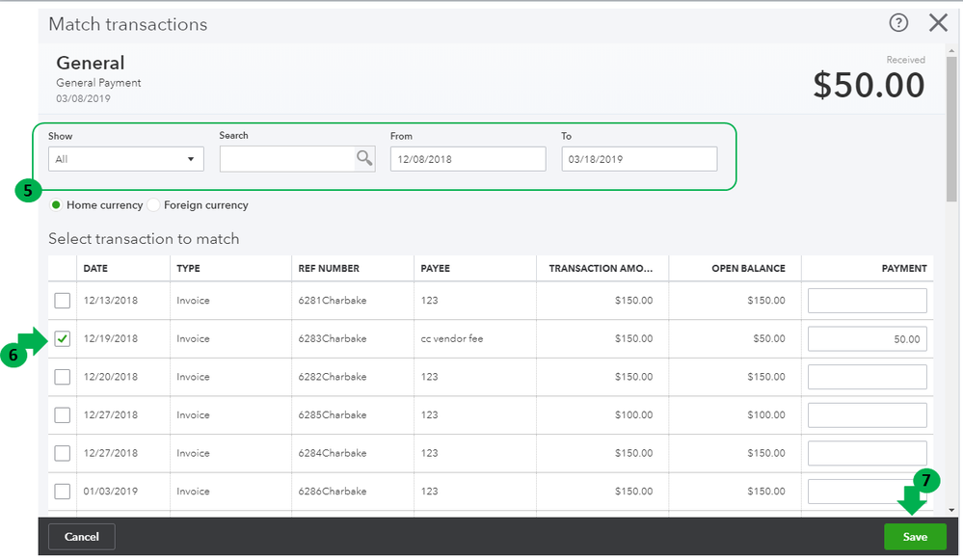Click the Search text field
Viewport: 963px width, 560px height.
click(286, 159)
